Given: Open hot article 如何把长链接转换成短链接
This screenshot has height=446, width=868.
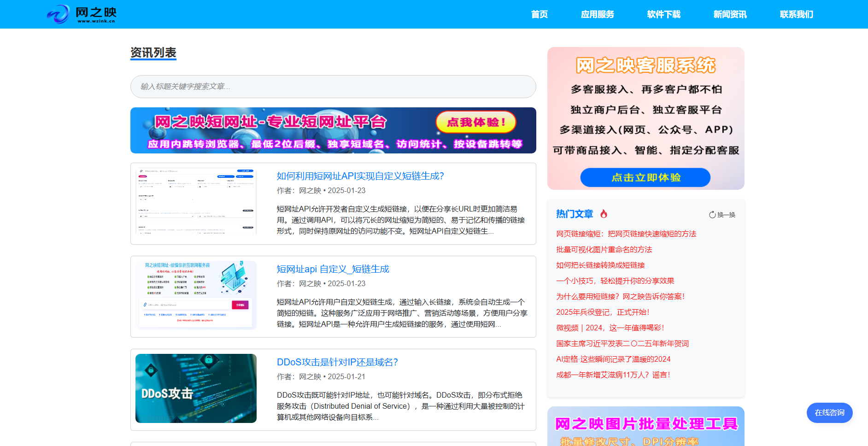Looking at the screenshot, I should 600,265.
